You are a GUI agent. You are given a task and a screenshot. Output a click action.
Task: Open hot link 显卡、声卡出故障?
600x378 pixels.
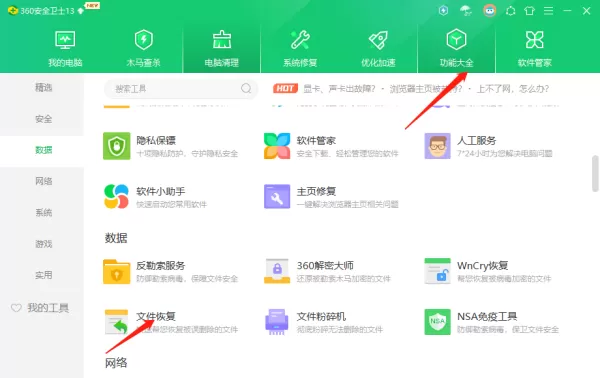pyautogui.click(x=339, y=89)
